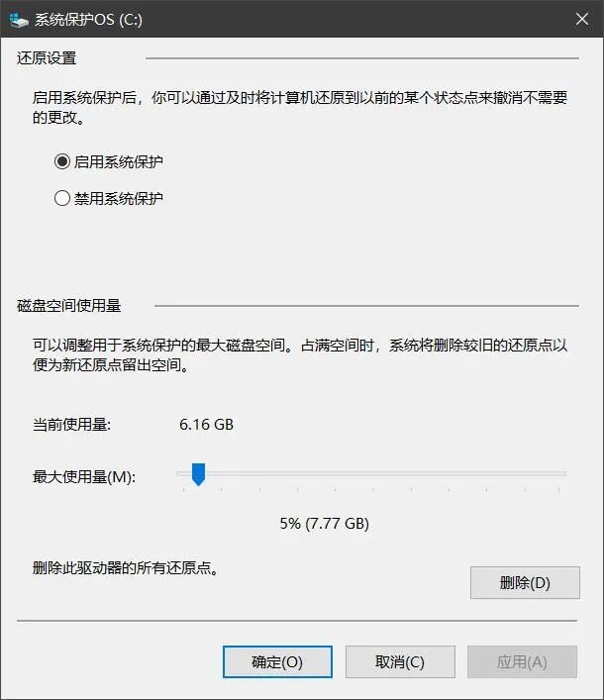This screenshot has width=604, height=700.
Task: Close the 系统保护OS (C:) dialog
Action: point(581,19)
